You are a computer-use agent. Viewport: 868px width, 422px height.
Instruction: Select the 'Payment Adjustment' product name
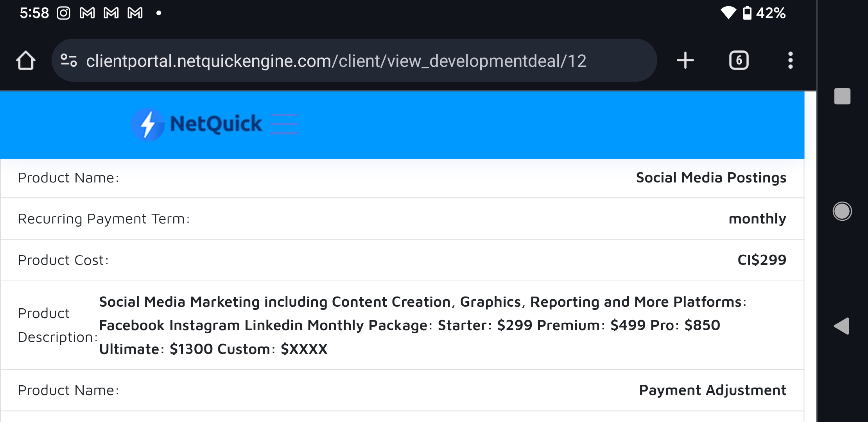click(x=712, y=390)
